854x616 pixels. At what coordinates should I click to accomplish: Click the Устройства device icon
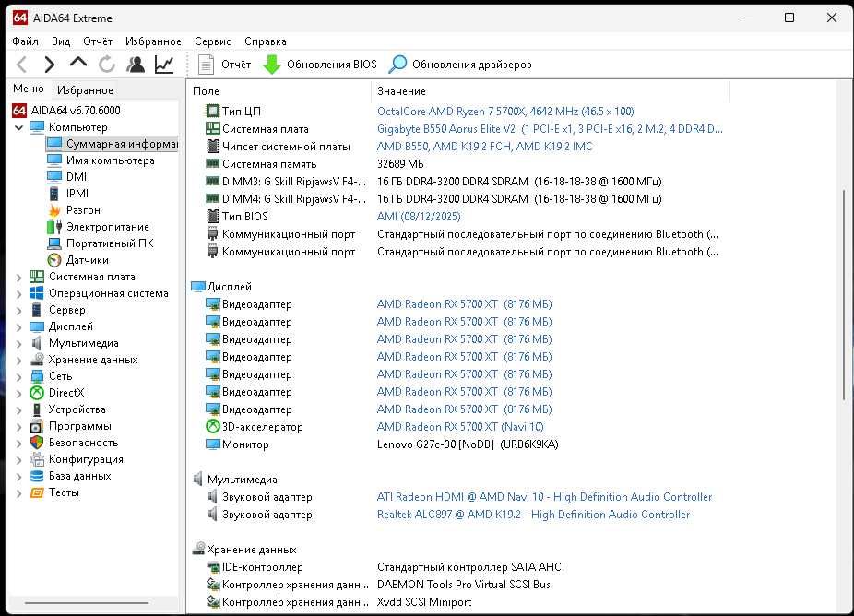pyautogui.click(x=37, y=409)
